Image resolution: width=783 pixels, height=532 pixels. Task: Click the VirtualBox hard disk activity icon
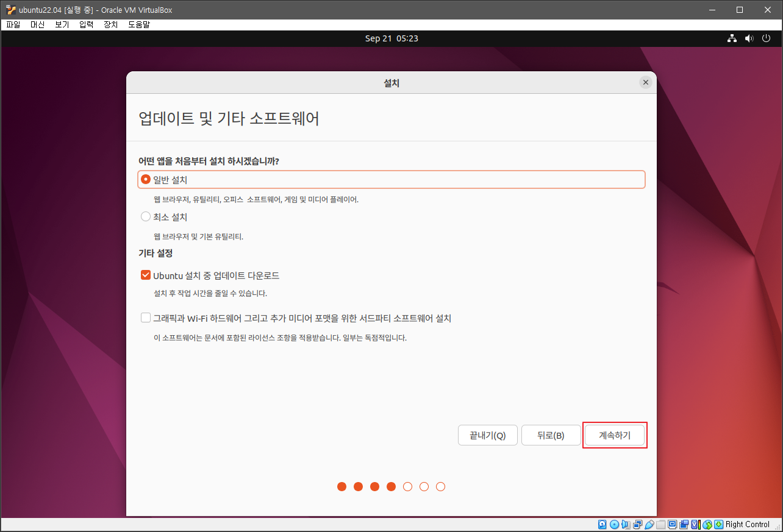602,524
